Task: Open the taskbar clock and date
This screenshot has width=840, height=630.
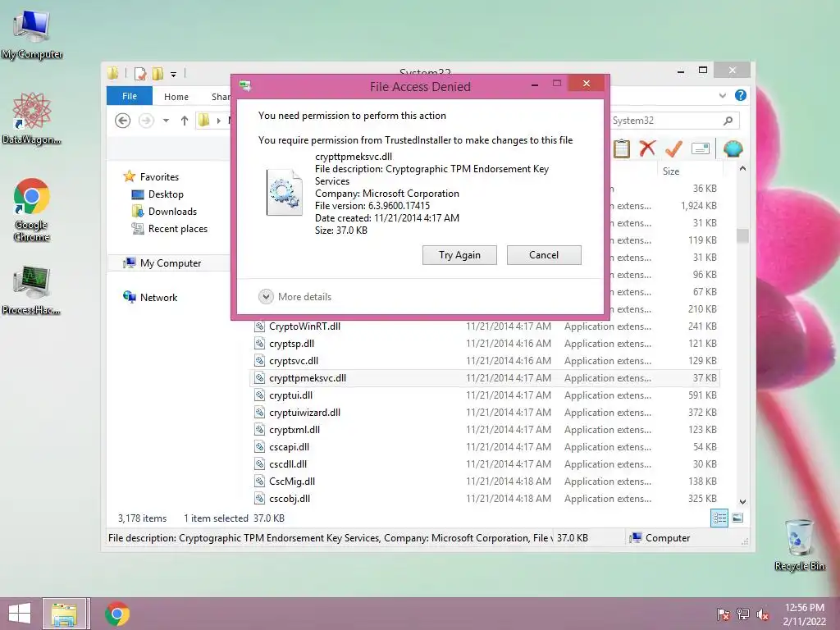Action: 804,614
